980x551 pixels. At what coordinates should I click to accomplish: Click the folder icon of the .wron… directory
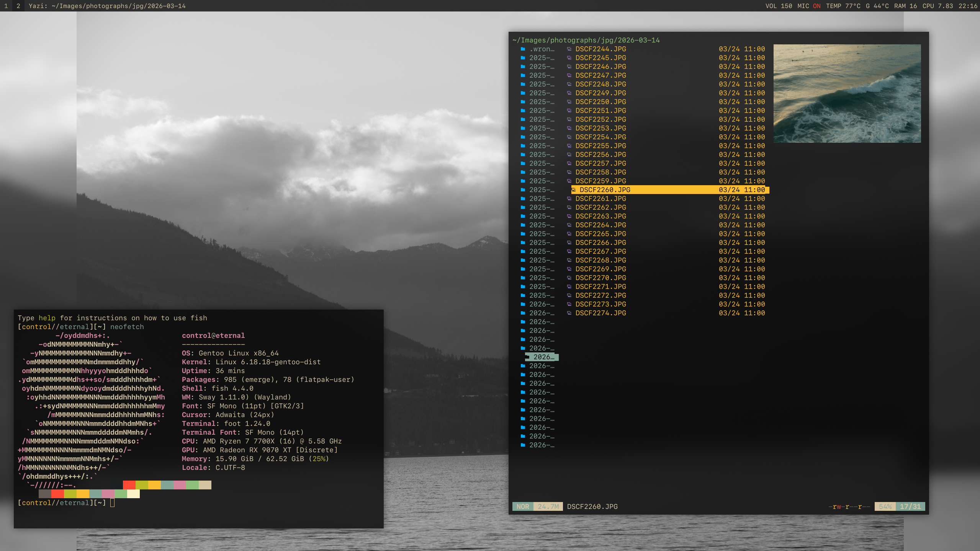(523, 49)
